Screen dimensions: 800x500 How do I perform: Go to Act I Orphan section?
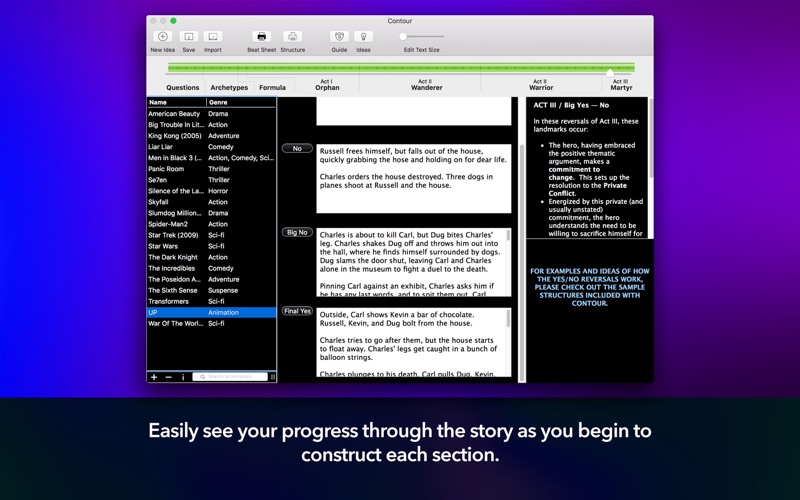(327, 85)
